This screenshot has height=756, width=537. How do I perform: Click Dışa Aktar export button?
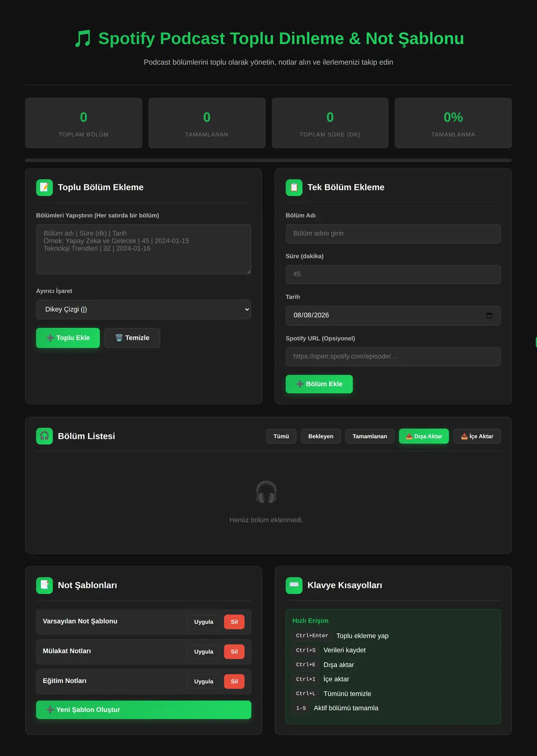424,436
